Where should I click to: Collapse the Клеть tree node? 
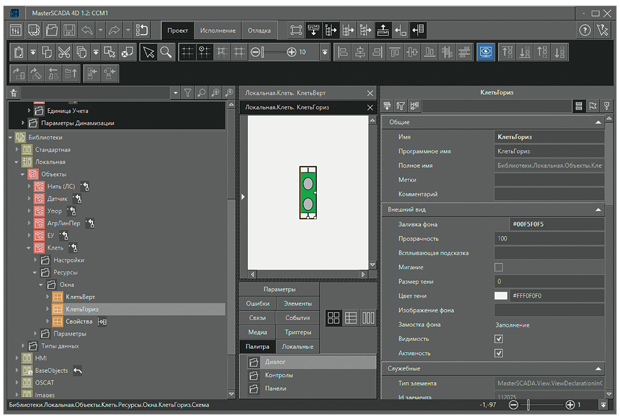29,248
